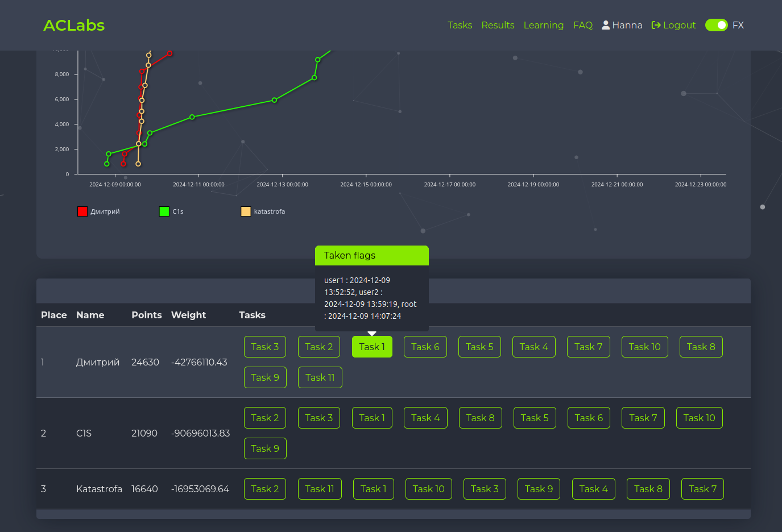782x532 pixels.
Task: Click the Logout arrow icon
Action: click(656, 25)
